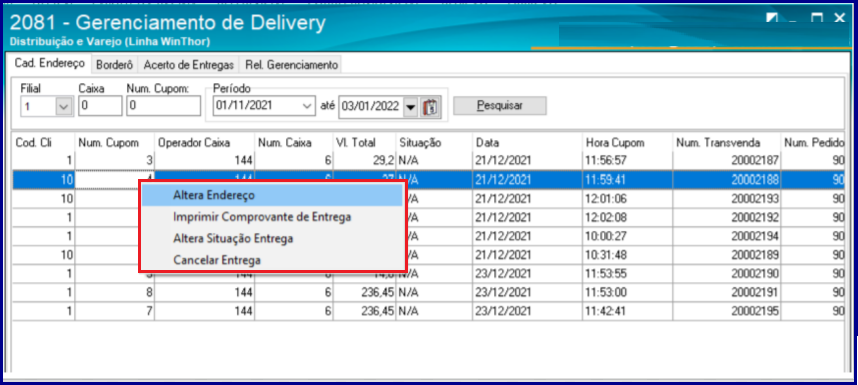This screenshot has height=385, width=858.
Task: Choose Altera Endereço from the context menu
Action: [x=272, y=195]
